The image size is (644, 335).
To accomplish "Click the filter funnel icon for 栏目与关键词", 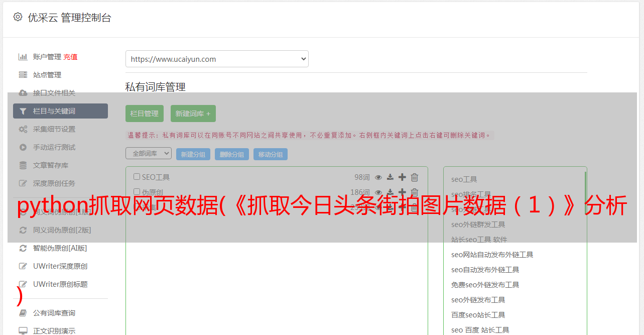I will [23, 111].
